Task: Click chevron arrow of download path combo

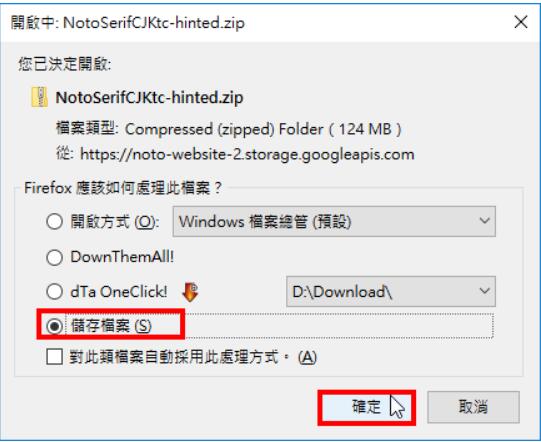Action: point(484,291)
